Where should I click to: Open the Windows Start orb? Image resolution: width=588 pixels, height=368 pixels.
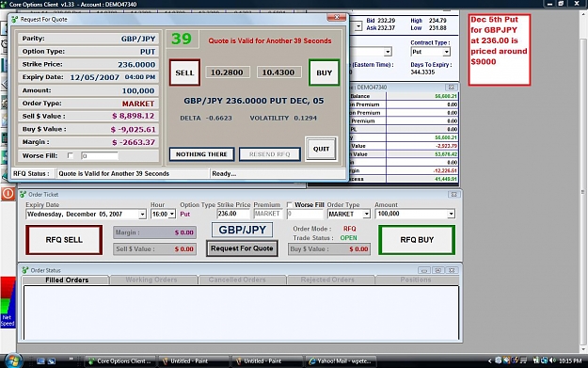(13, 361)
